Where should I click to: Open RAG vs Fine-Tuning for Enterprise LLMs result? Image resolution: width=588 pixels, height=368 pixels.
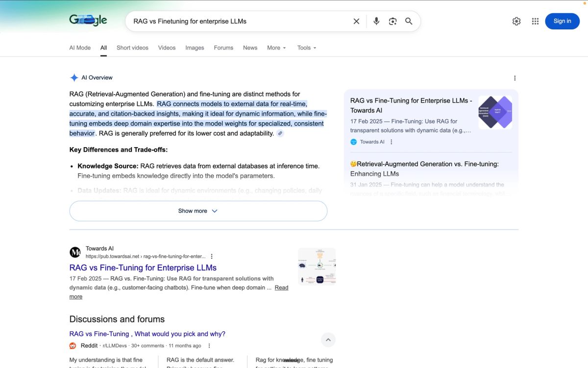tap(143, 267)
